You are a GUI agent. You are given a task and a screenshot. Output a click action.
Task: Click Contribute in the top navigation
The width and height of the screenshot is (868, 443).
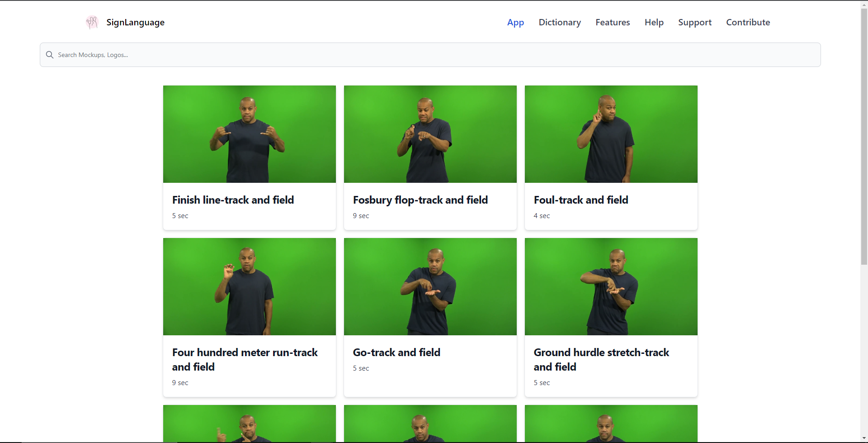[x=748, y=22]
